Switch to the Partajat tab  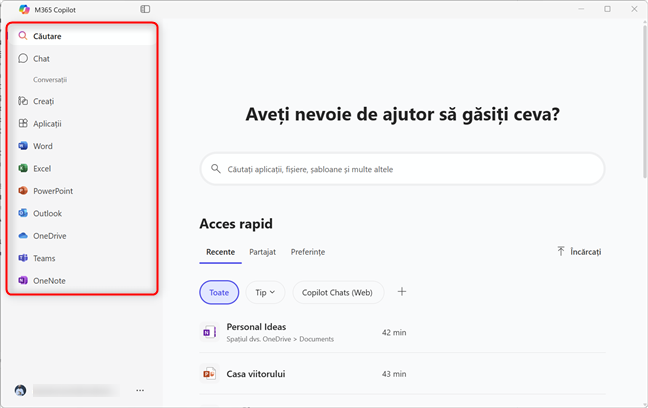click(x=262, y=252)
